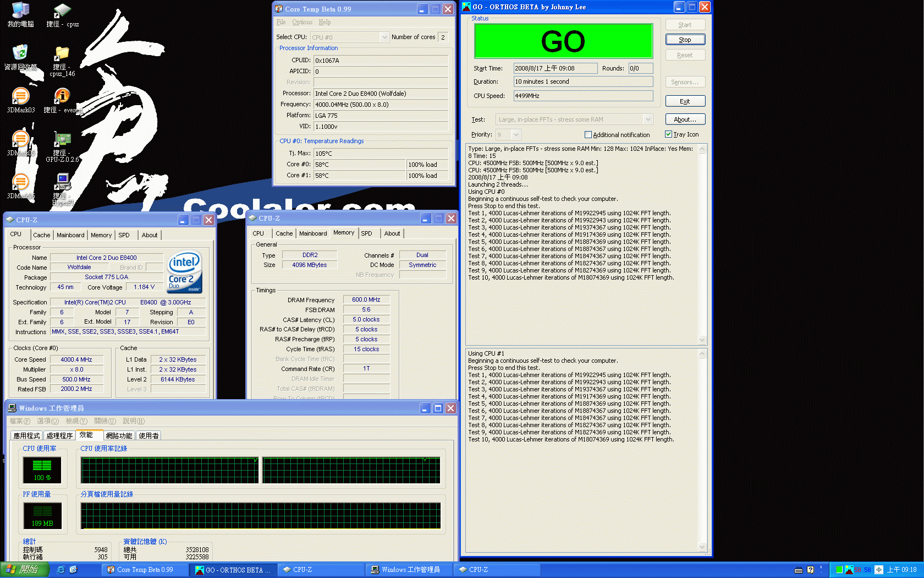Click the Task Manager title bar icon
This screenshot has width=924, height=578.
[12, 408]
